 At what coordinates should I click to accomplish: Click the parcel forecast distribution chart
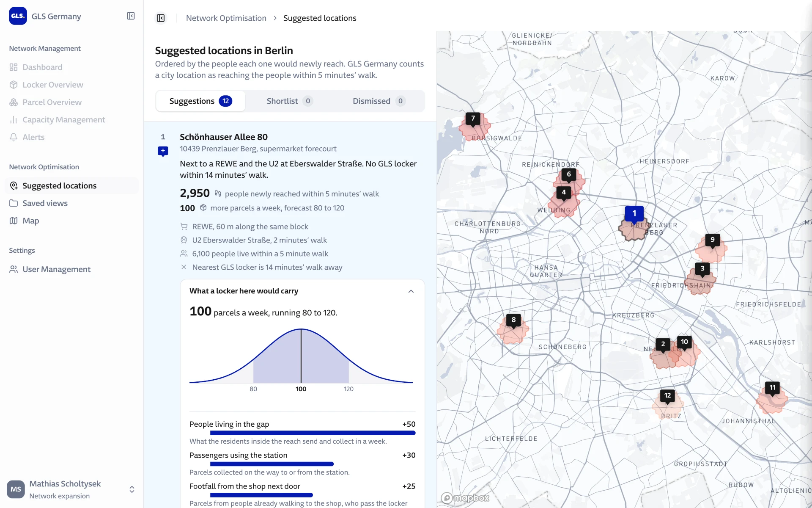301,360
